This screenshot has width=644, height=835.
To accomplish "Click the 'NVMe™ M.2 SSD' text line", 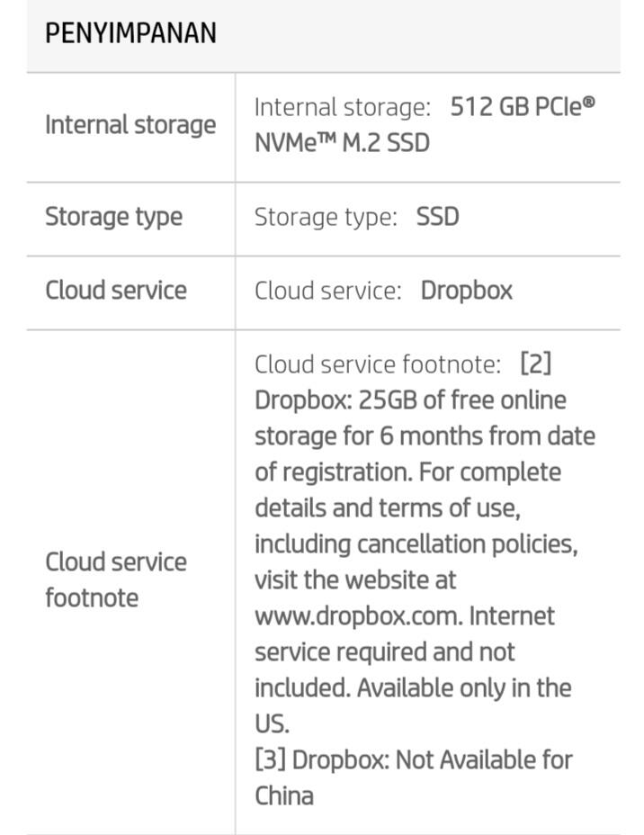I will click(x=342, y=143).
